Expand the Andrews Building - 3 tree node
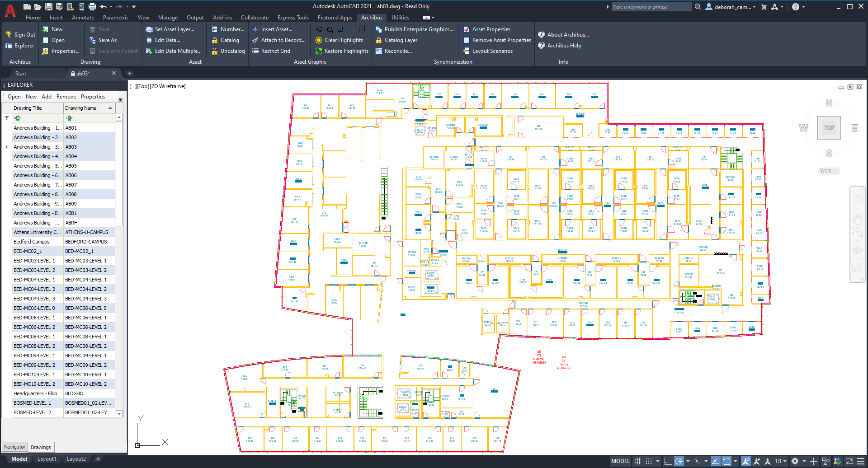 click(x=6, y=146)
